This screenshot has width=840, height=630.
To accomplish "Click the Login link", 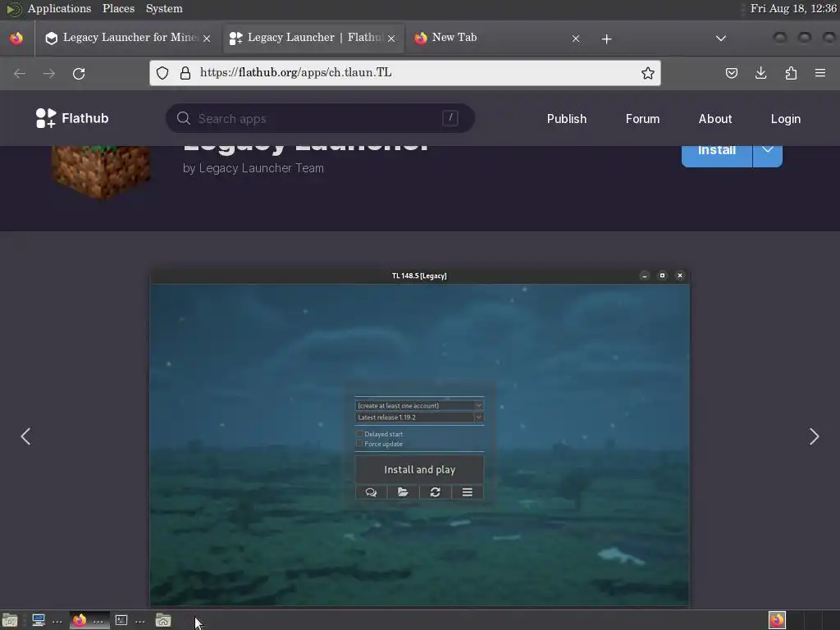I will pos(785,119).
